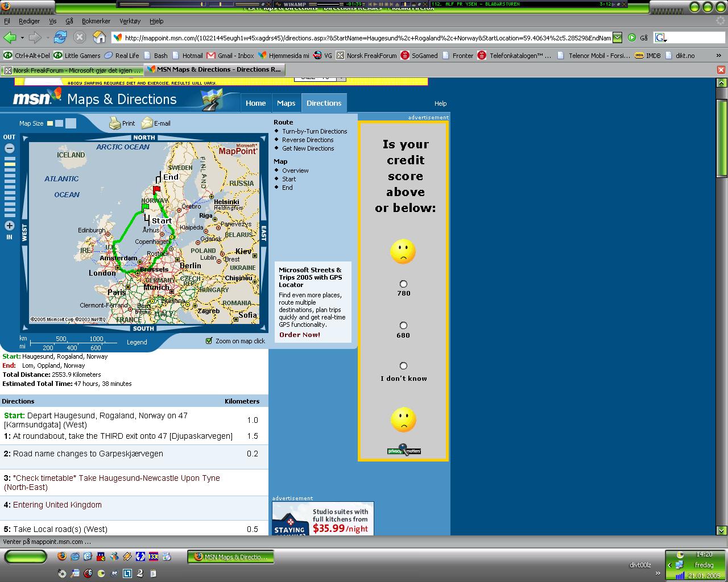Zoom out the map with the minus button

(10, 148)
